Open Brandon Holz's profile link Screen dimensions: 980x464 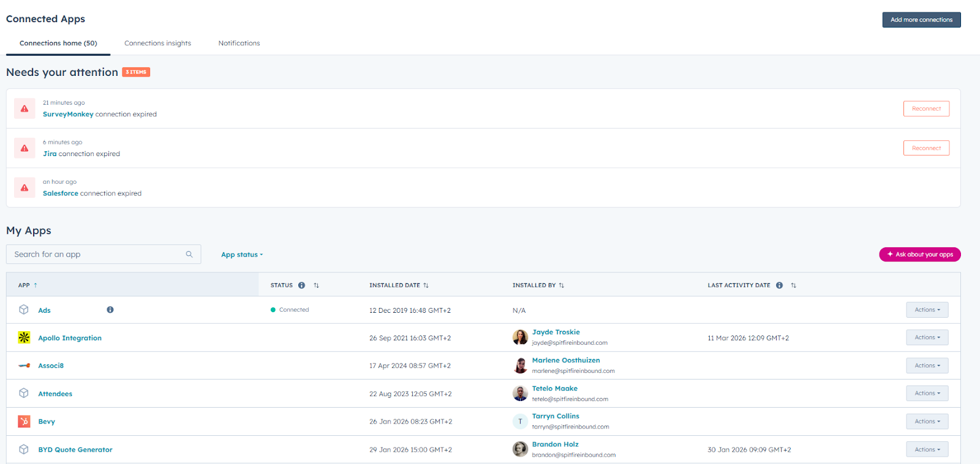pyautogui.click(x=555, y=444)
